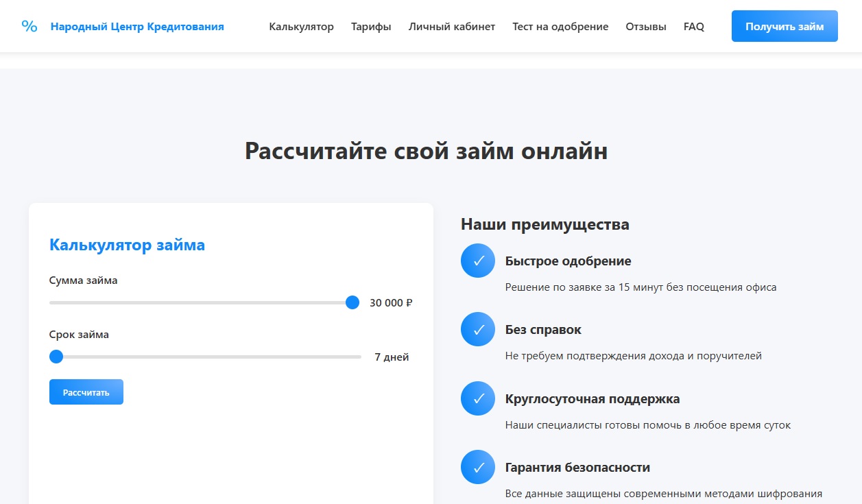Click the checkmark icon beside Без справок
The width and height of the screenshot is (862, 504).
478,330
